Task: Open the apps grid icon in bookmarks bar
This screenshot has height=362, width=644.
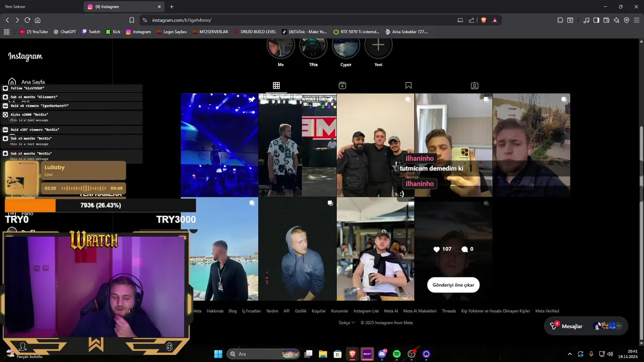Action: click(7, 32)
